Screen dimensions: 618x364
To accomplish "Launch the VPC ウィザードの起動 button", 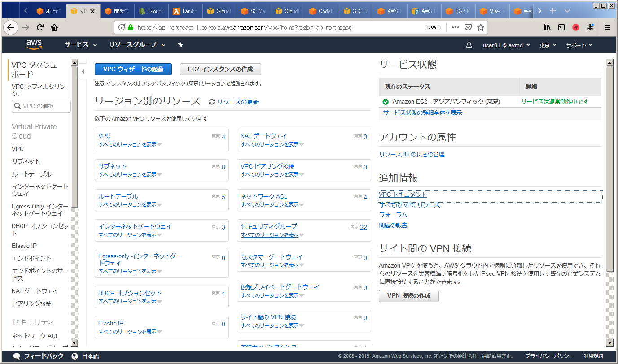I will (x=133, y=69).
